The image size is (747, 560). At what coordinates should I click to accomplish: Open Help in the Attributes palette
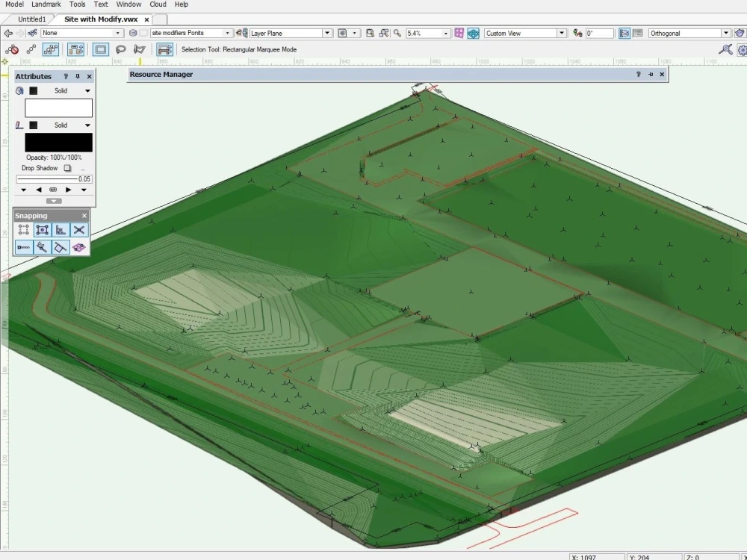(66, 76)
